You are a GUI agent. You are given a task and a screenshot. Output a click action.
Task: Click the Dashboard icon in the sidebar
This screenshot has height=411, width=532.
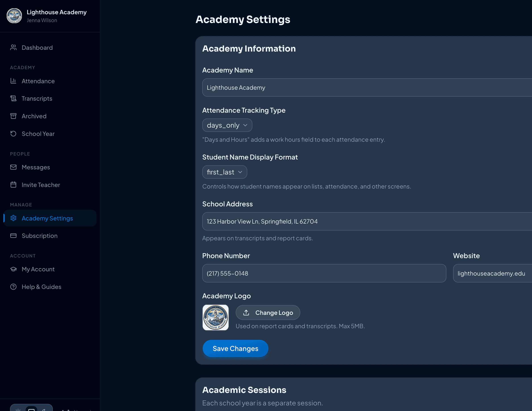[x=13, y=48]
